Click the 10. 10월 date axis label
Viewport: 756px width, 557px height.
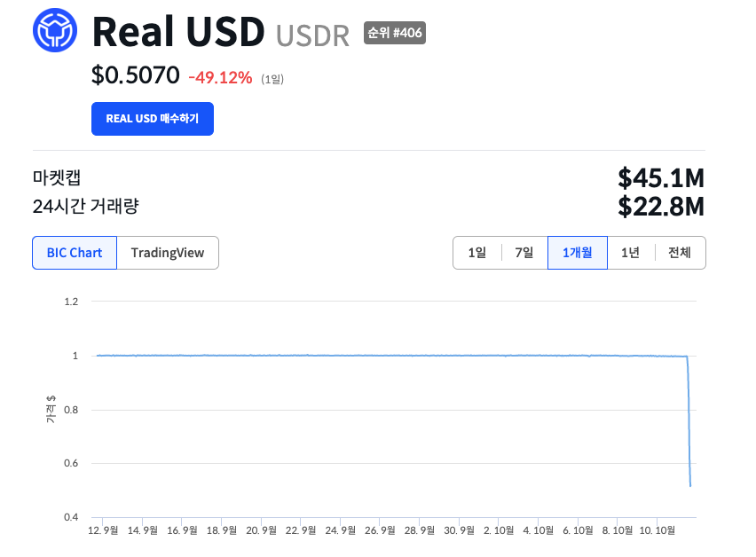tap(658, 530)
